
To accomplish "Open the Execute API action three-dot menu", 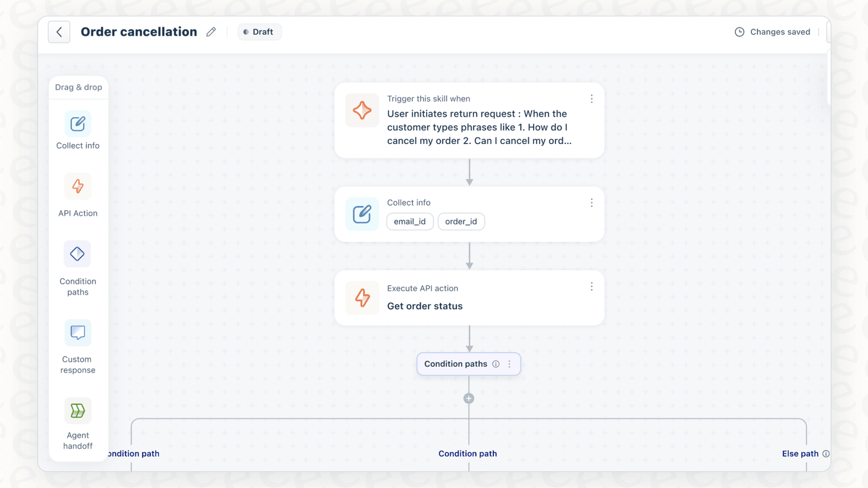I will 592,287.
